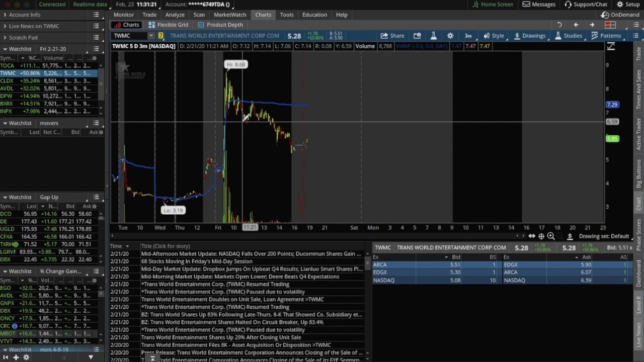This screenshot has width=644, height=362.
Task: Click the active drawing tool icon
Action: coord(570,236)
